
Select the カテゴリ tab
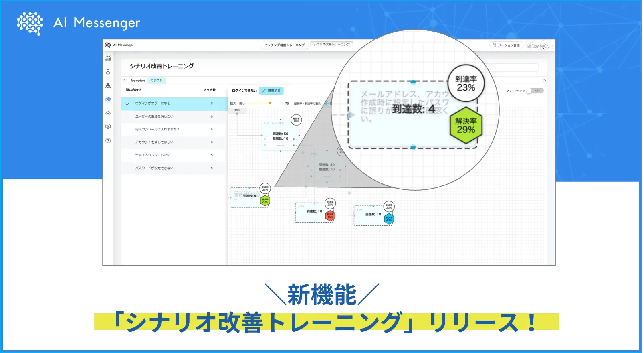[x=157, y=81]
